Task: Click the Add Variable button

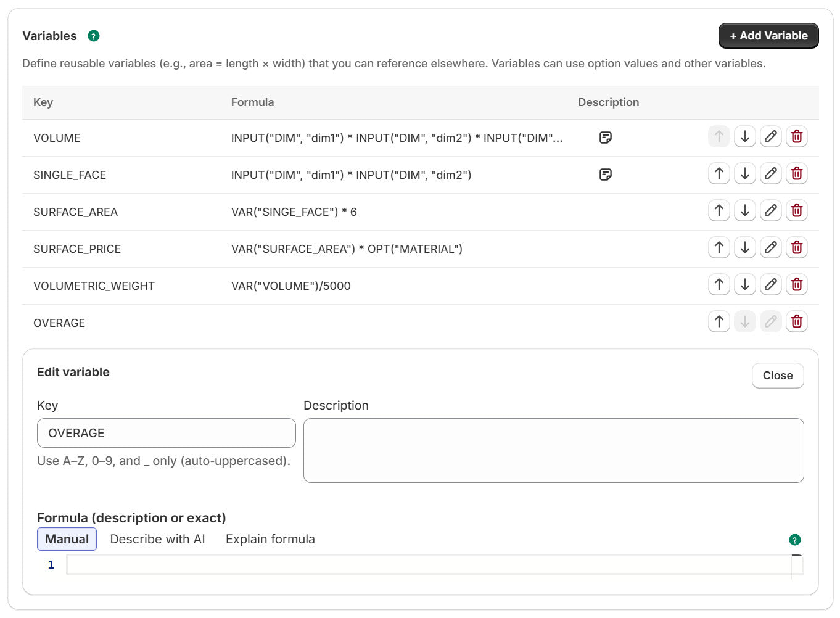Action: coord(768,36)
